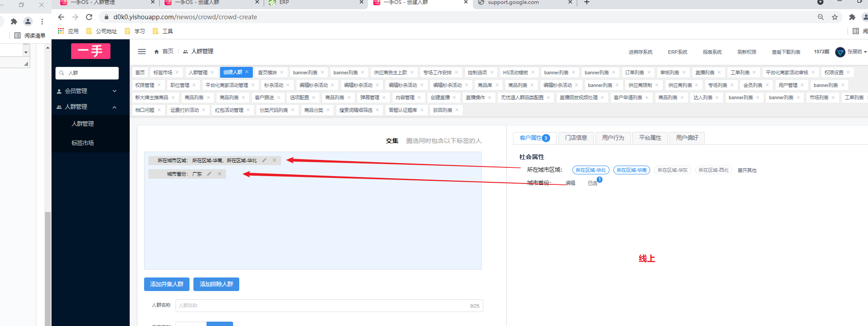Switch to the 用户偏好 tab
The width and height of the screenshot is (868, 326).
coord(687,138)
